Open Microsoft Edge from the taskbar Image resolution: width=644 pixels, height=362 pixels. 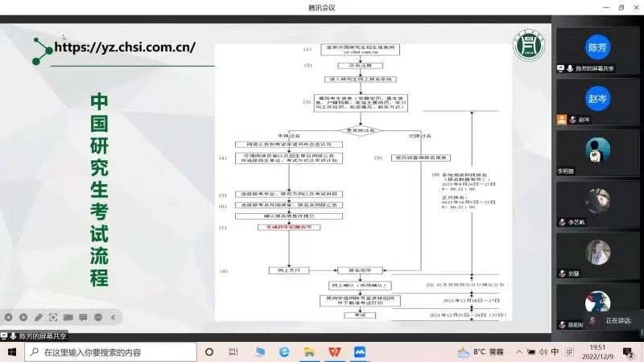284,352
